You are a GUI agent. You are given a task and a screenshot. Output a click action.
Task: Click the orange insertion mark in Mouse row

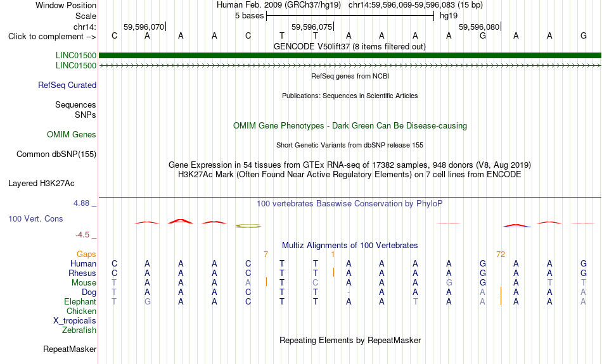point(266,282)
